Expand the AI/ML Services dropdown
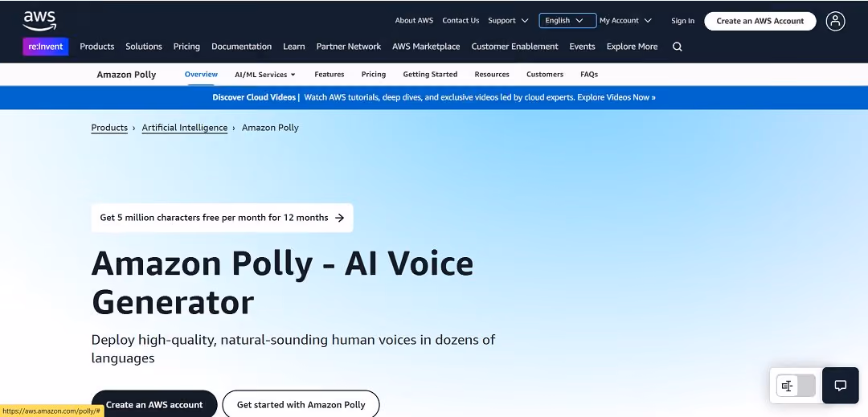The width and height of the screenshot is (868, 417). pyautogui.click(x=265, y=74)
